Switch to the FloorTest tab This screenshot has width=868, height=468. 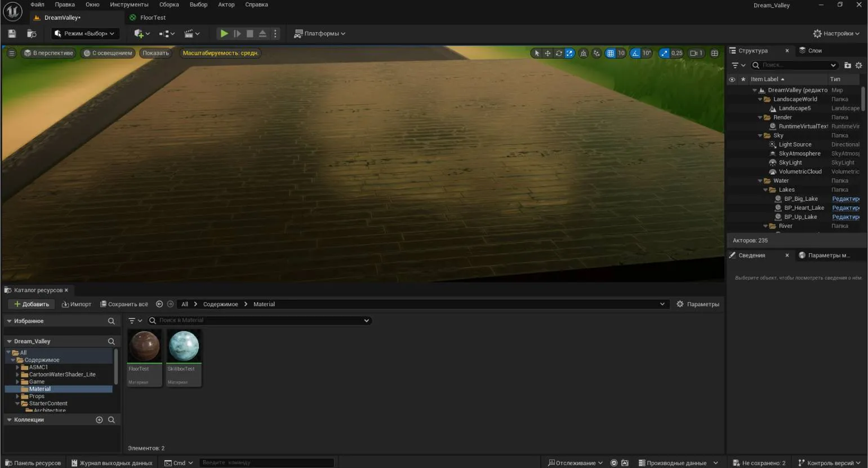coord(153,17)
